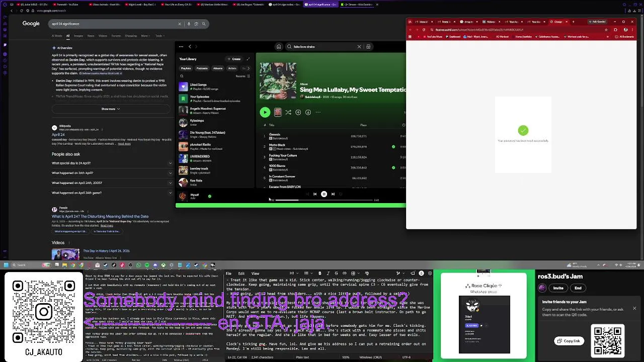This screenshot has height=362, width=644.
Task: Expand AI Overview with Show more
Action: pyautogui.click(x=111, y=109)
